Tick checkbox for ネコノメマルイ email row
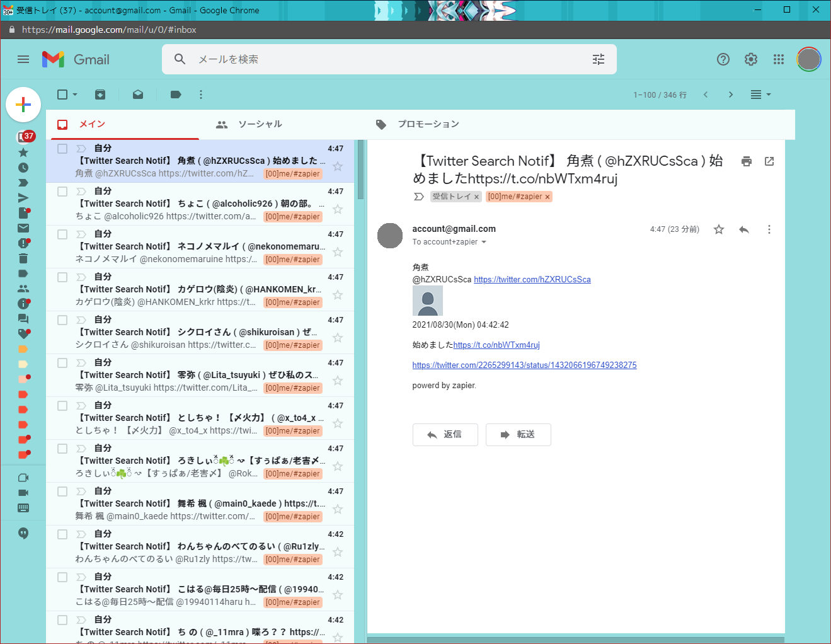831x644 pixels. click(x=62, y=234)
